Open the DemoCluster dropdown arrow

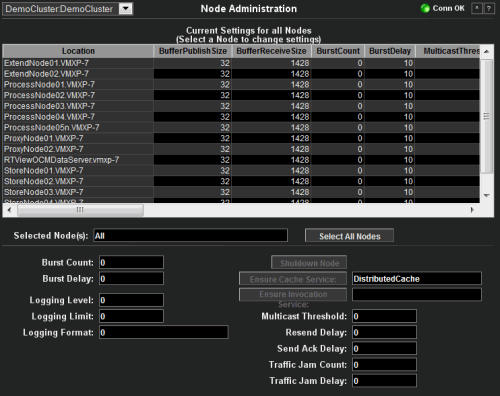tap(126, 9)
